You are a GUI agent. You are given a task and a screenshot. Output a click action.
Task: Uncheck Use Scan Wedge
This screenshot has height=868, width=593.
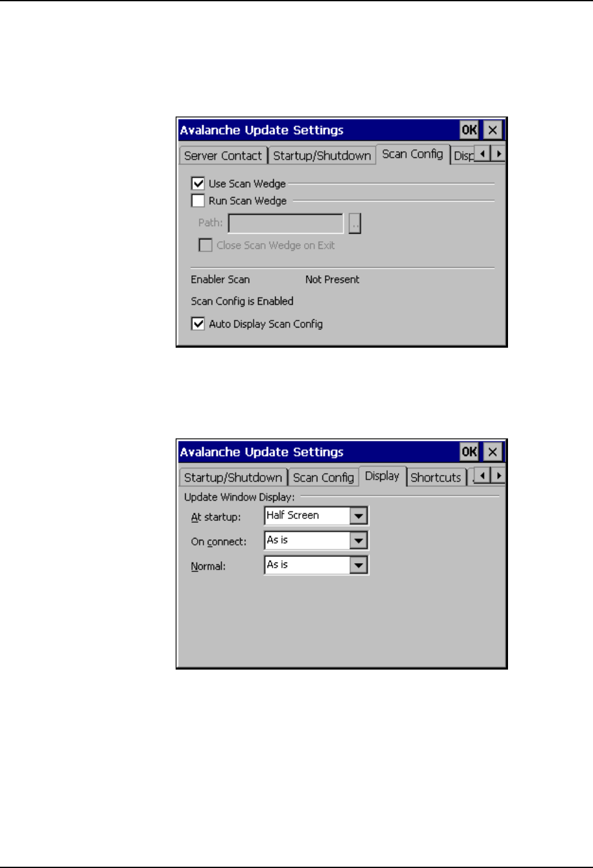tap(198, 183)
